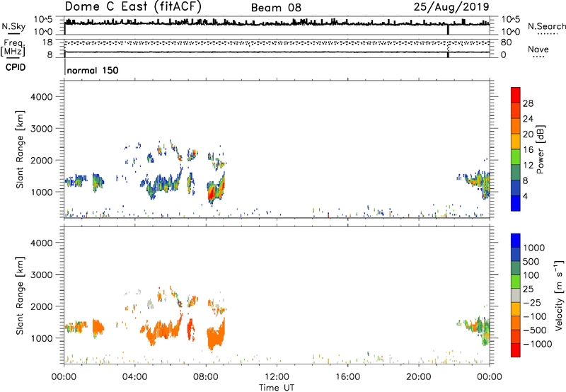The width and height of the screenshot is (566, 392).
Task: Click the "18" frequency axis tick label
Action: [x=47, y=42]
